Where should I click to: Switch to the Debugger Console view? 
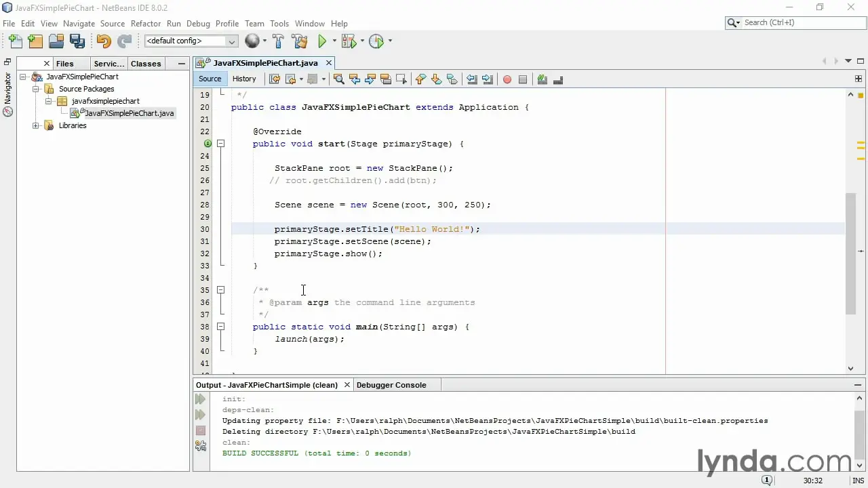[x=391, y=385]
